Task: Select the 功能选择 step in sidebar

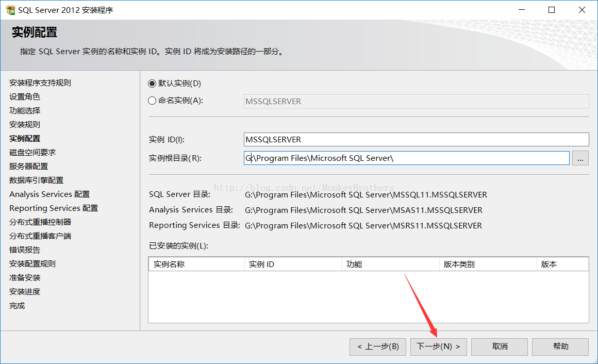Action: [25, 111]
